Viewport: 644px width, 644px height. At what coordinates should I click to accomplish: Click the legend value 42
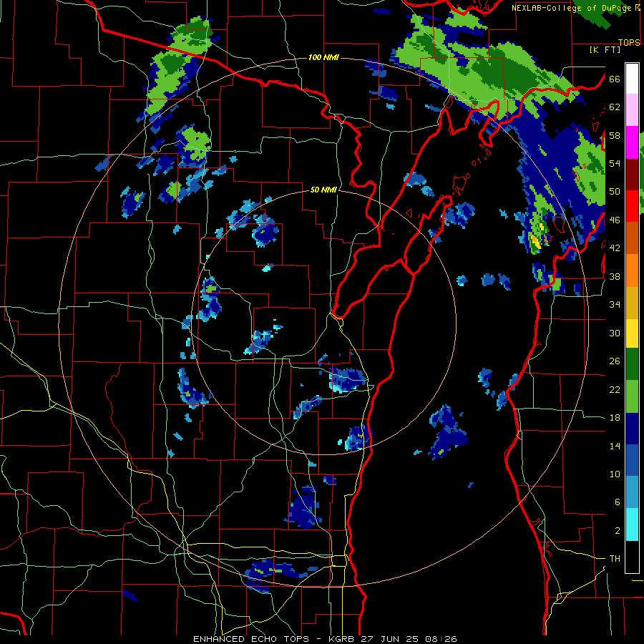point(615,248)
